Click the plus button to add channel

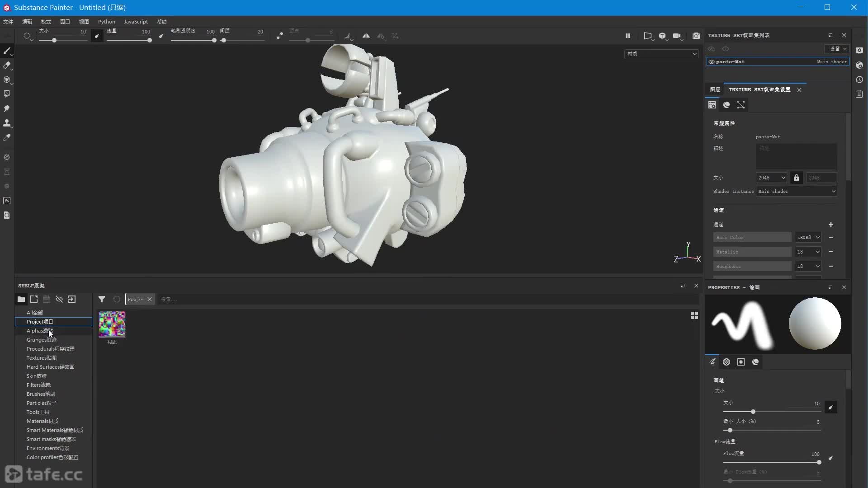(x=830, y=225)
